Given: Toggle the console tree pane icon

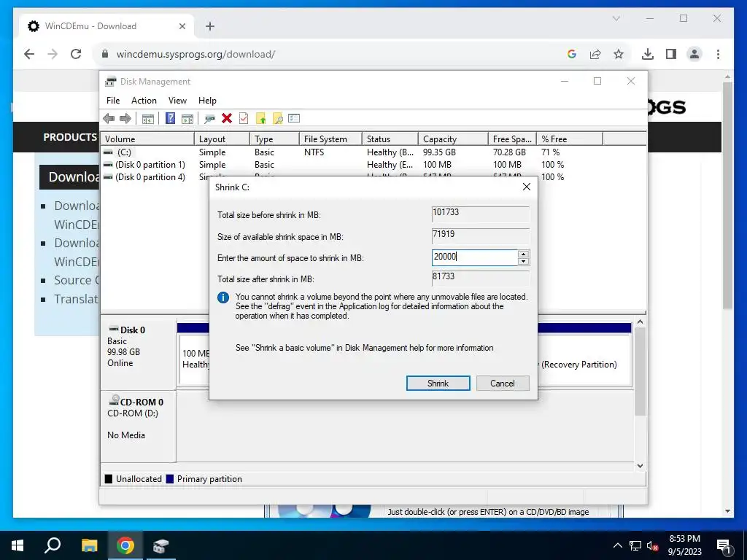Looking at the screenshot, I should [147, 119].
